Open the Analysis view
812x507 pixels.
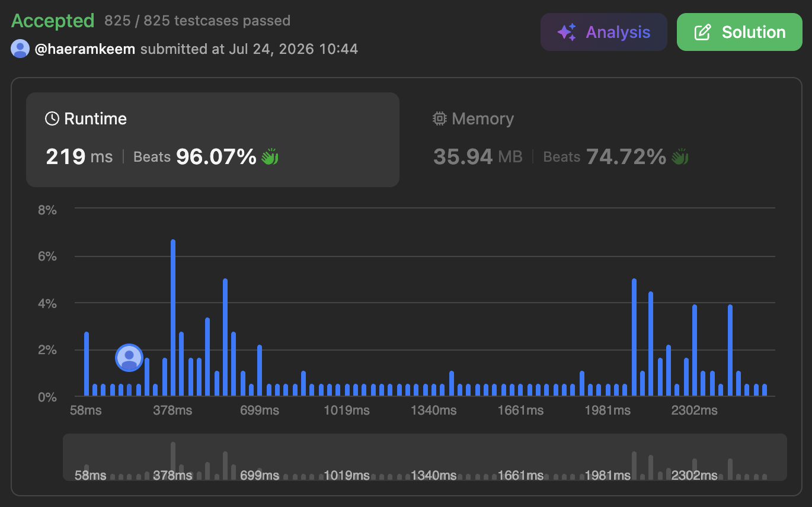tap(604, 32)
